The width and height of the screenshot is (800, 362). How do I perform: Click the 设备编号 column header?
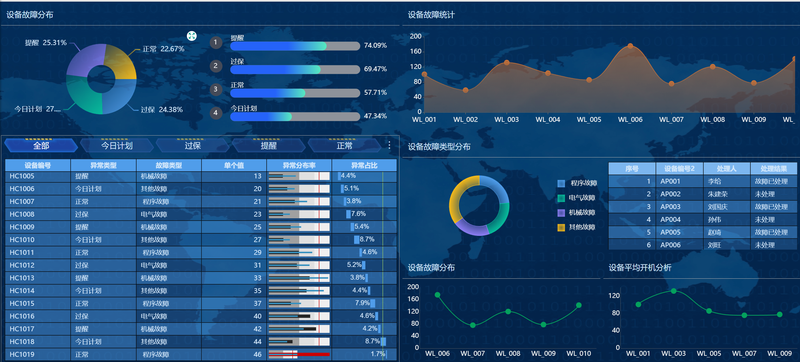(38, 165)
